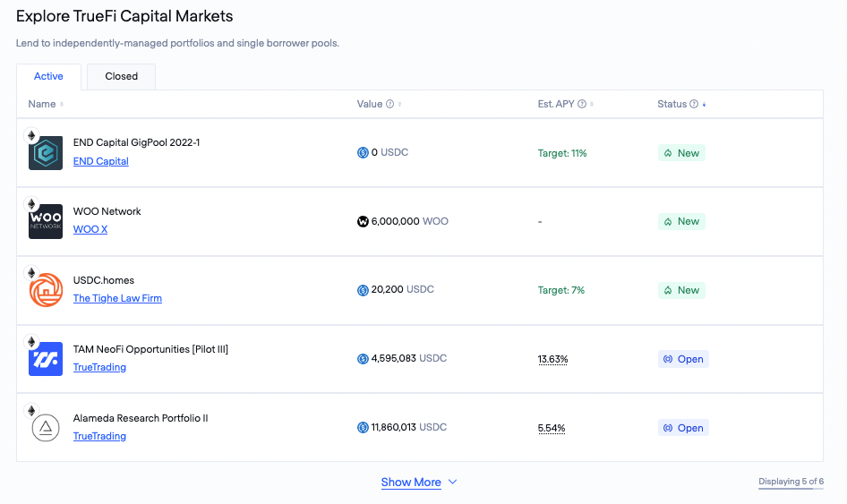Click the Show More link
This screenshot has width=847, height=504.
411,483
